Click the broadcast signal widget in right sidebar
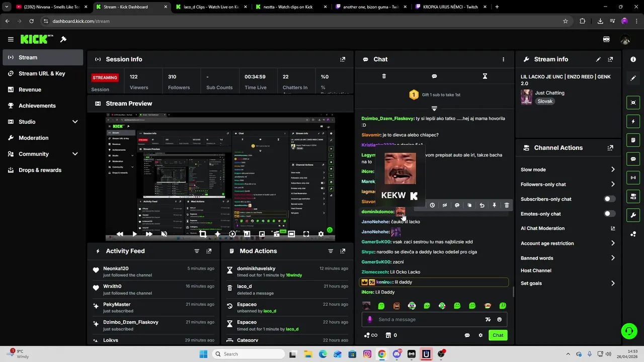 [633, 177]
